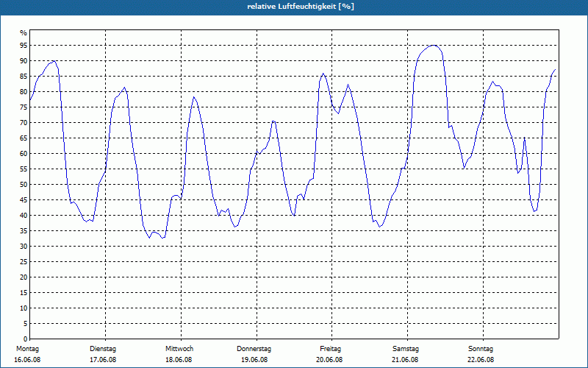The image size is (588, 368).
Task: Click the date label 20.06.08
Action: coord(329,360)
